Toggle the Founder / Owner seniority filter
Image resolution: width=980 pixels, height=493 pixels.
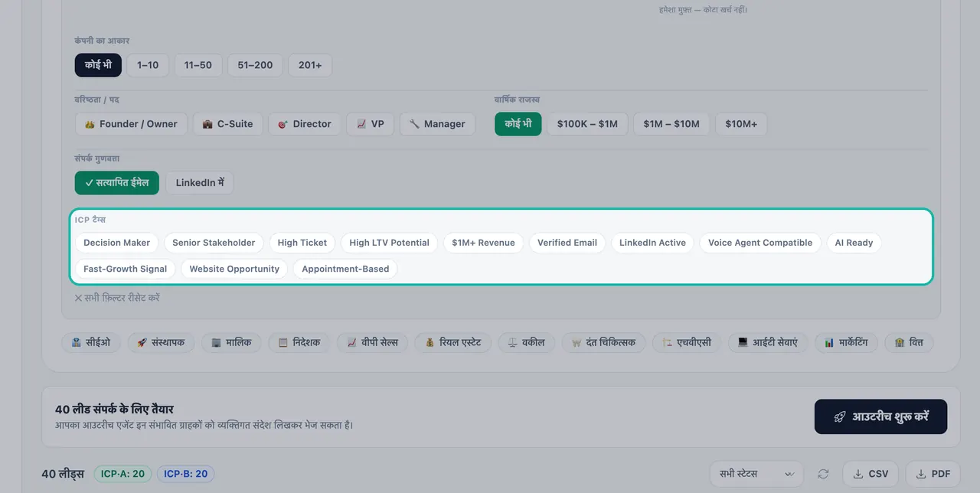coord(131,124)
